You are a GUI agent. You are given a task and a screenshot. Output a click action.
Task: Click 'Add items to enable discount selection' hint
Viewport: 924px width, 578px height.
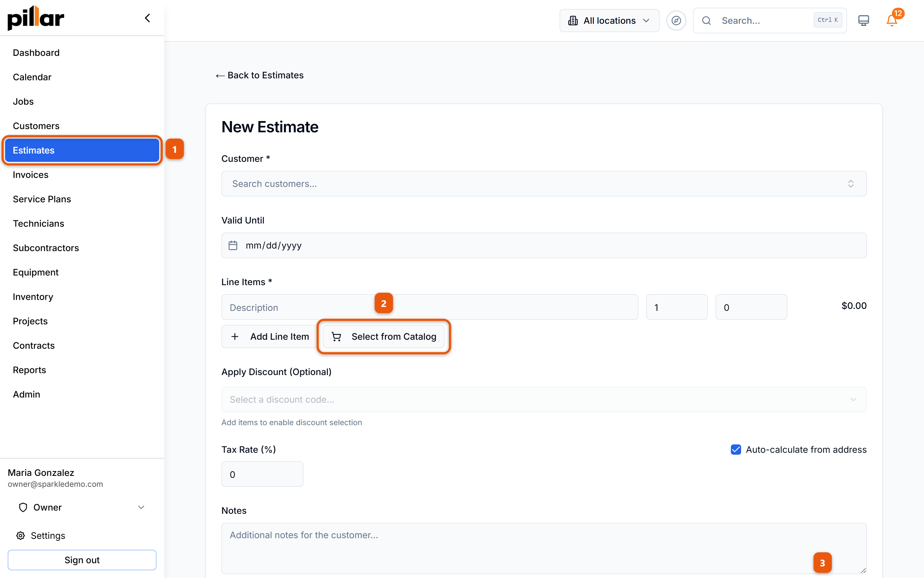(x=292, y=422)
